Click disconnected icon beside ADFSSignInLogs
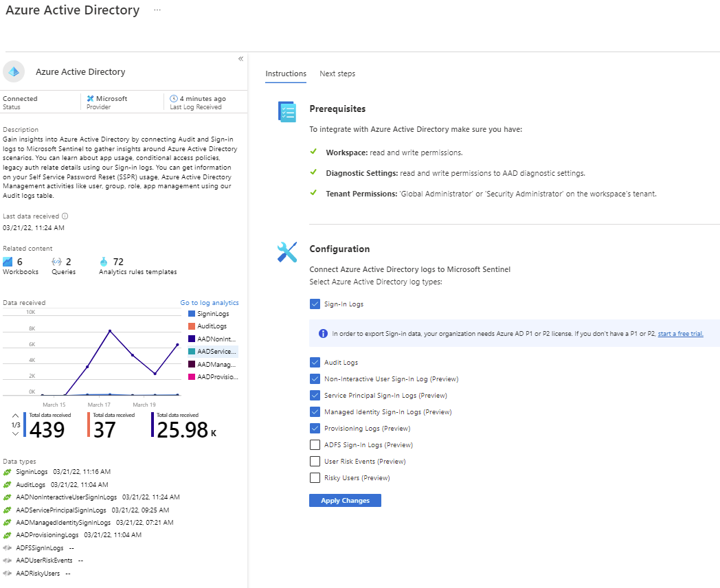 pyautogui.click(x=7, y=547)
